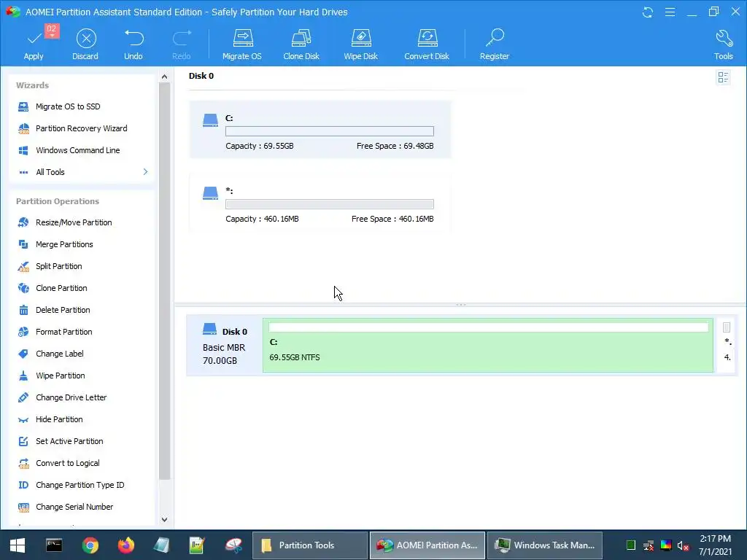747x560 pixels.
Task: Click the C: partition usage bar in the card
Action: [330, 131]
